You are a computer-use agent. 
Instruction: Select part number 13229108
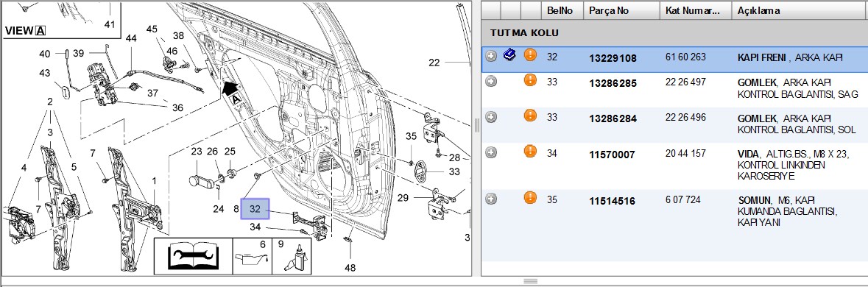click(x=613, y=58)
